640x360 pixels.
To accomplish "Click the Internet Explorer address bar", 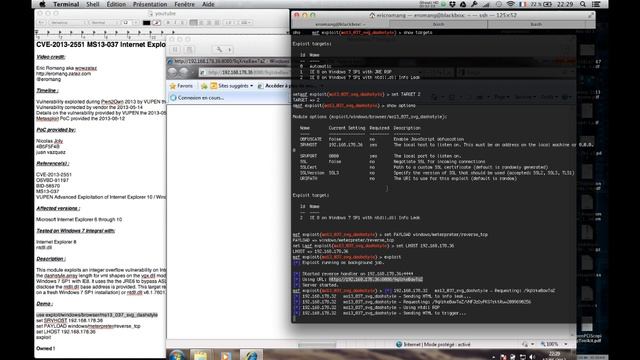I will 244,73.
